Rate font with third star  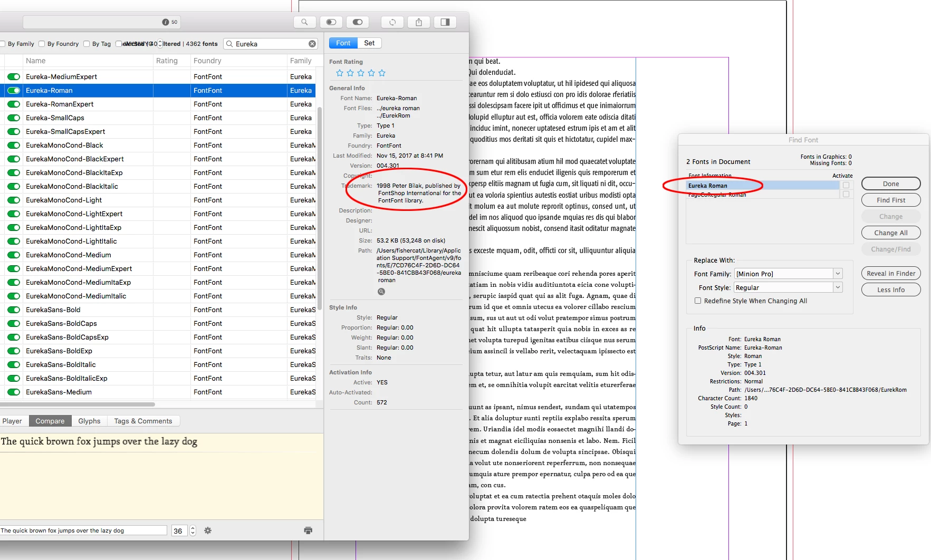(x=361, y=73)
